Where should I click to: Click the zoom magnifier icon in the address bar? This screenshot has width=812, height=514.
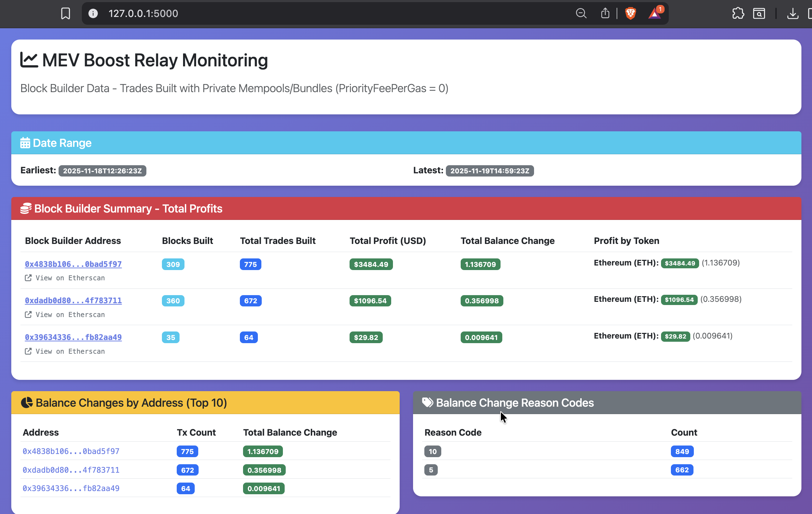coord(581,13)
